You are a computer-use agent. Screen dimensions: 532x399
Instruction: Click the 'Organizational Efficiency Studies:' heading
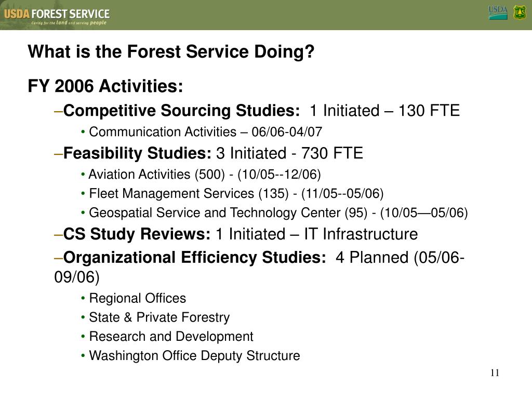click(195, 258)
